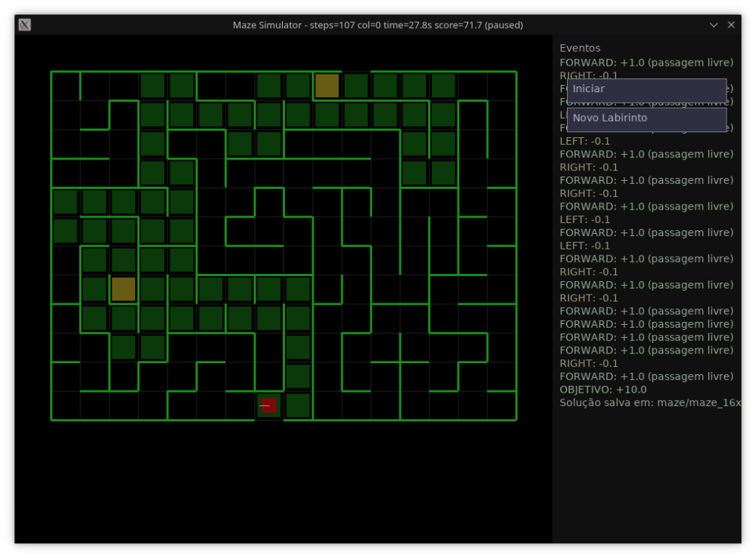756x558 pixels.
Task: Click the X application icon in title bar
Action: pos(24,25)
